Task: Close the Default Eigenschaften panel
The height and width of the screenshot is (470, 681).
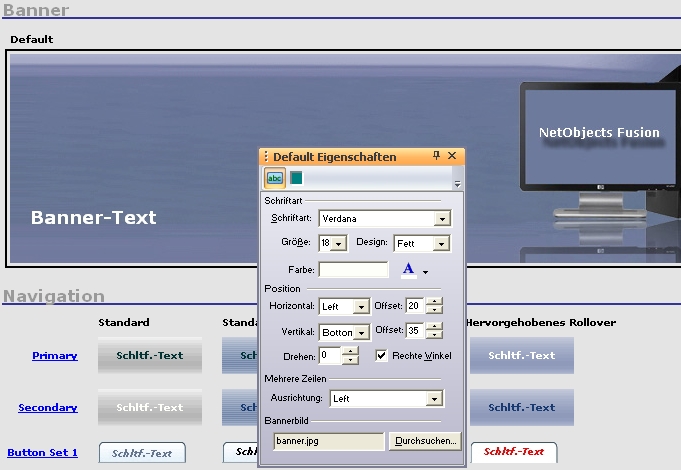Action: click(x=452, y=156)
